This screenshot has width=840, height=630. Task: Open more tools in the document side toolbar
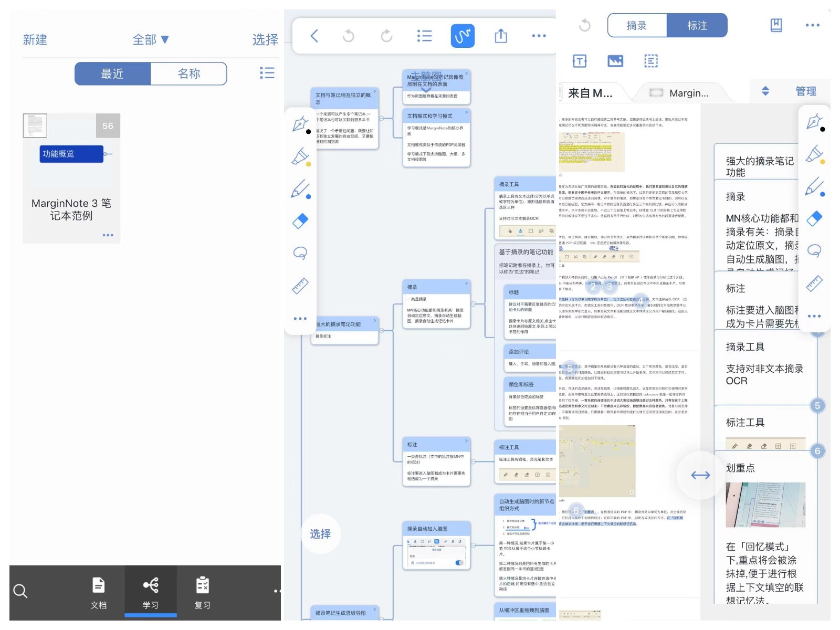click(x=814, y=316)
